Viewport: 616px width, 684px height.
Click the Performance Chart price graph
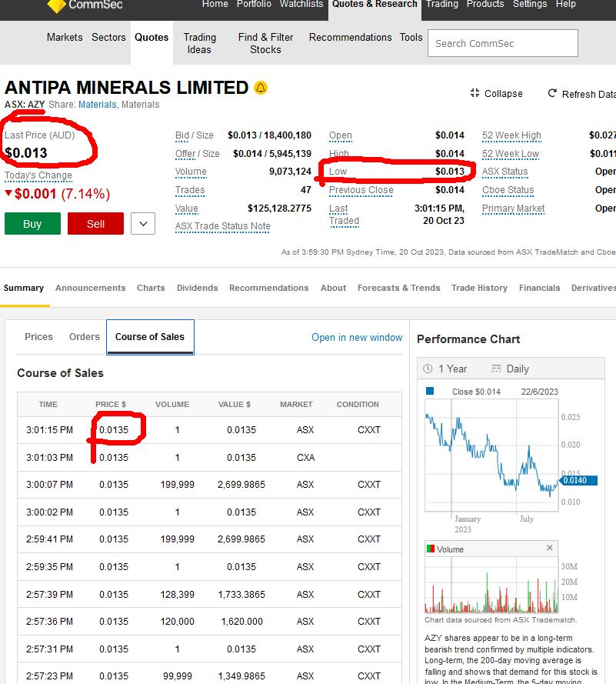(x=491, y=455)
